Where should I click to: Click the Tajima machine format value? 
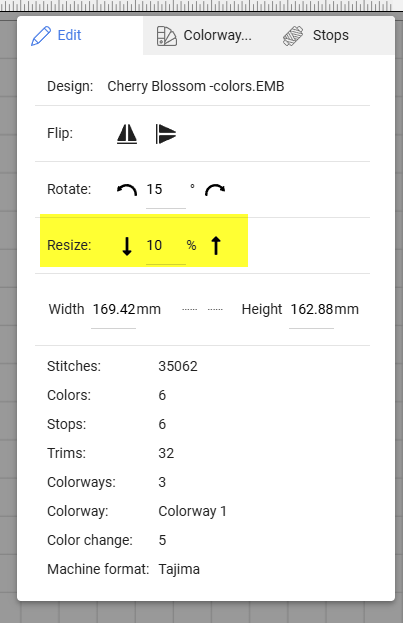click(179, 569)
